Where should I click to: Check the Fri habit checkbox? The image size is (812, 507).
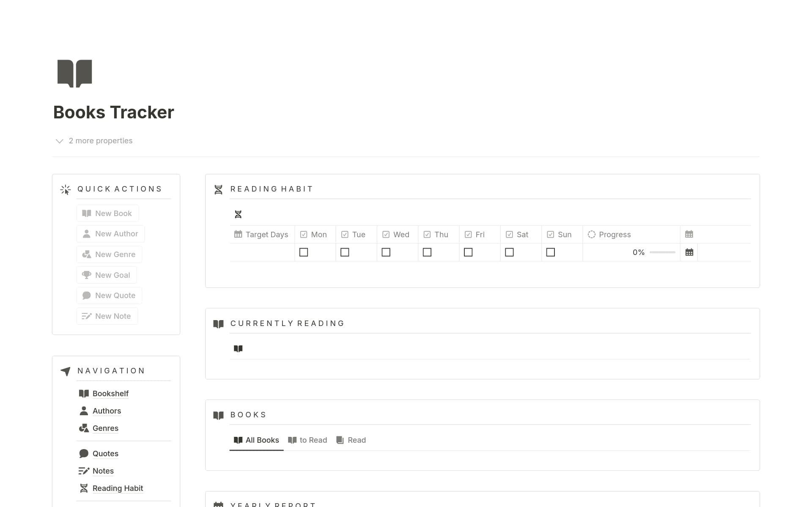tap(468, 252)
